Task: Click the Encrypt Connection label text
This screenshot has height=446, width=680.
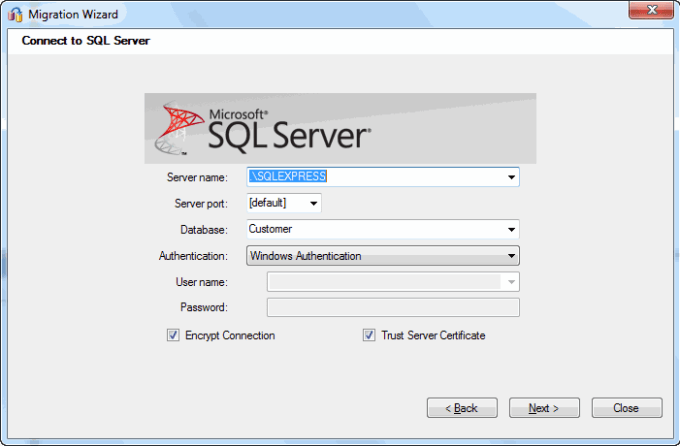Action: tap(230, 335)
